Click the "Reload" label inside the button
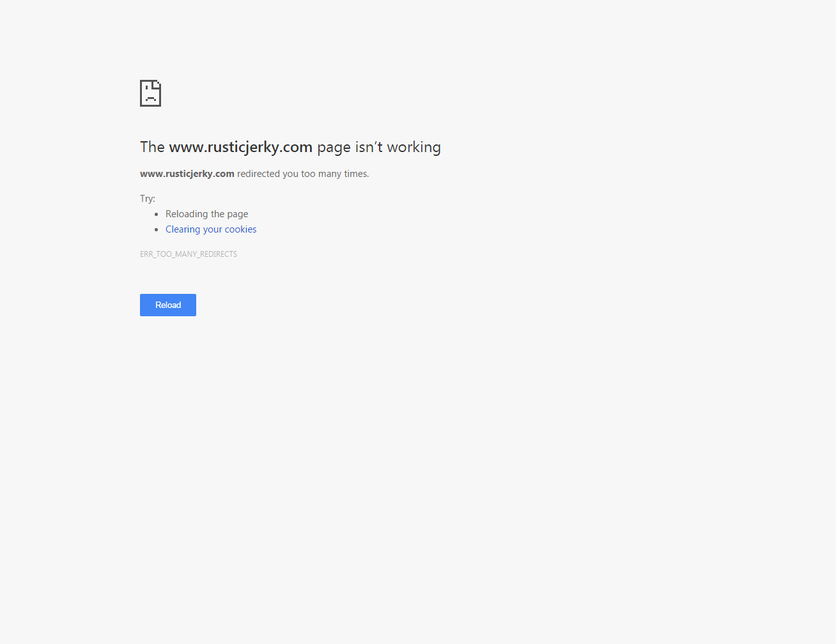 coord(168,305)
